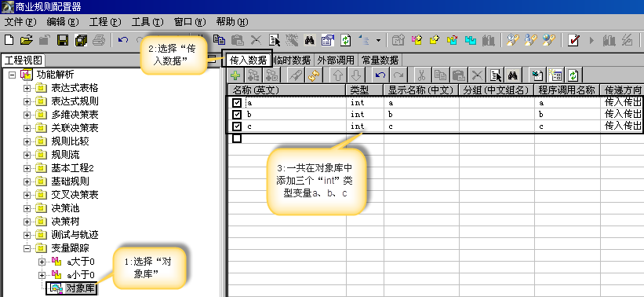Click the binoculars Find icon in main toolbar
This screenshot has width=644, height=297.
click(x=309, y=40)
